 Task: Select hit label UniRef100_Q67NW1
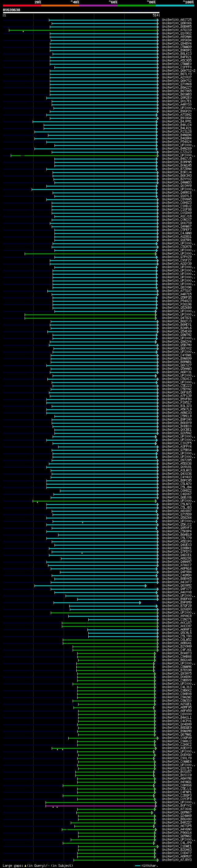click(176, 734)
